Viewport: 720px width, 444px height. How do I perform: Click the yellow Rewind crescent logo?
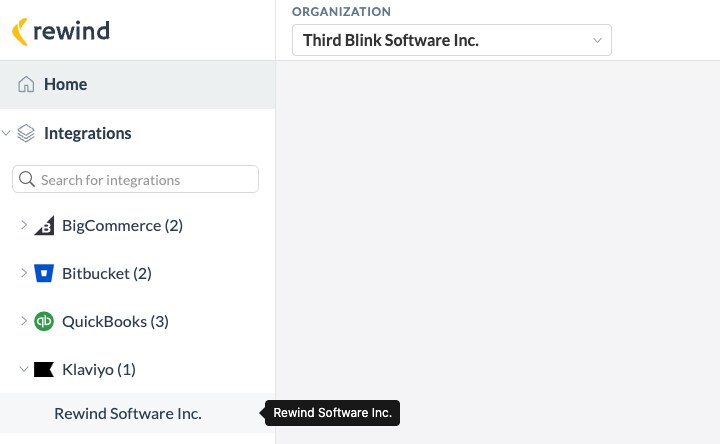[x=19, y=32]
